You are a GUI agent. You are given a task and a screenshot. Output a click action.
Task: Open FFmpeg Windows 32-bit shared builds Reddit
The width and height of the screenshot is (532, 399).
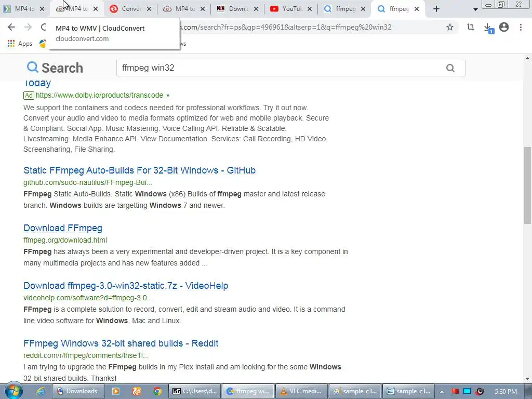point(121,343)
